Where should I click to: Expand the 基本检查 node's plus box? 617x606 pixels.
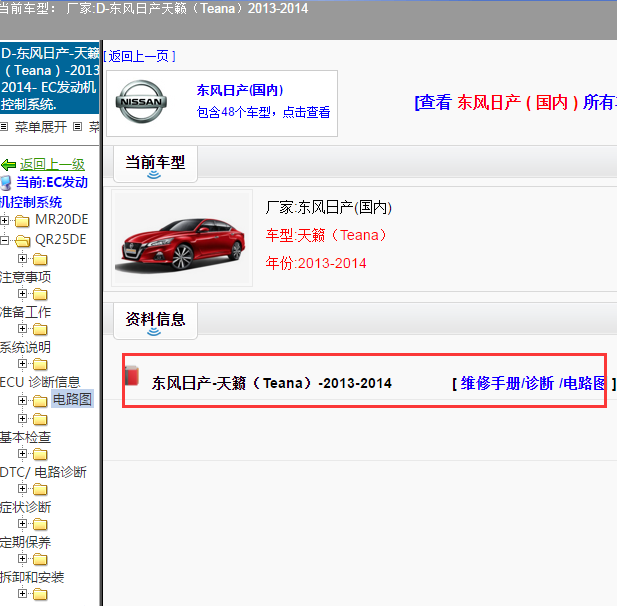coord(22,419)
